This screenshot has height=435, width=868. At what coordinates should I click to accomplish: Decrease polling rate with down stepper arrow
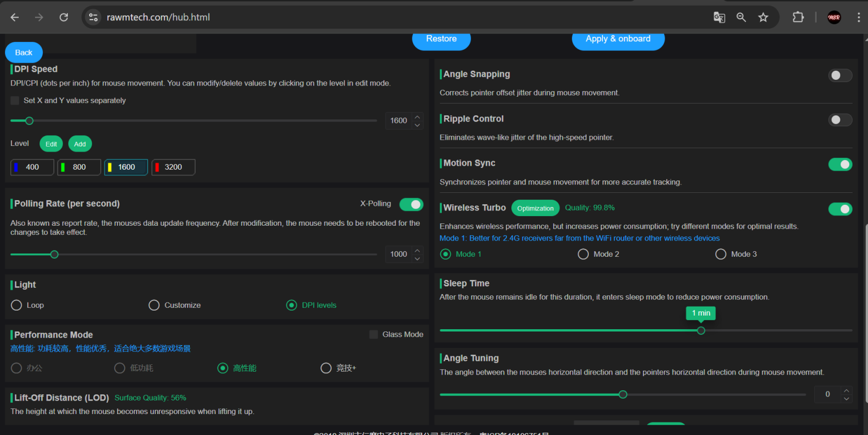tap(417, 259)
